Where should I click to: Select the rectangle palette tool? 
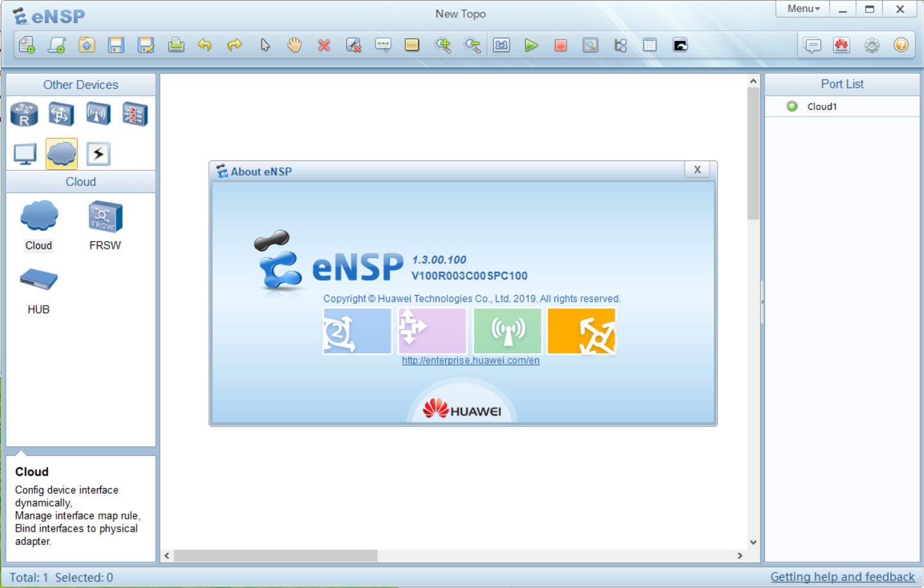412,45
